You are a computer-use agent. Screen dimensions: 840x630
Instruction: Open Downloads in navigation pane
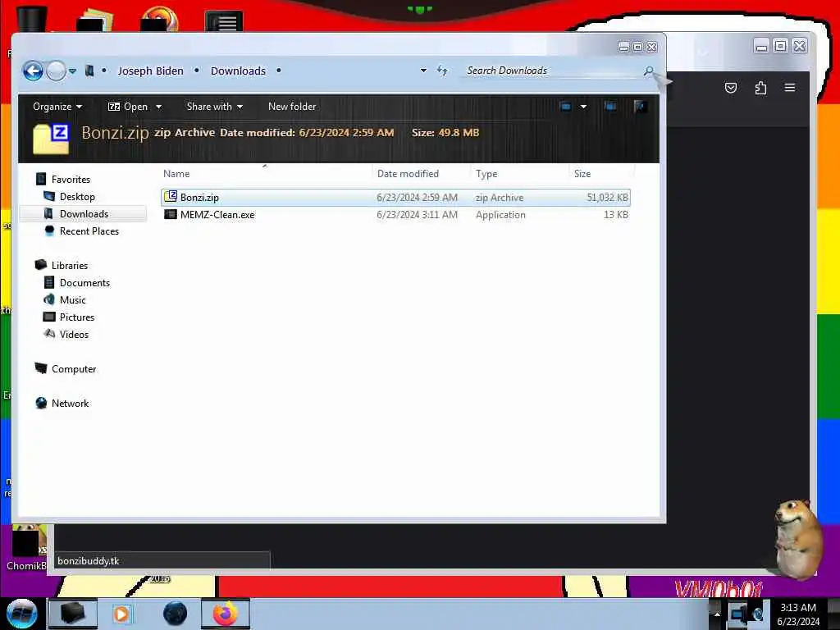84,214
